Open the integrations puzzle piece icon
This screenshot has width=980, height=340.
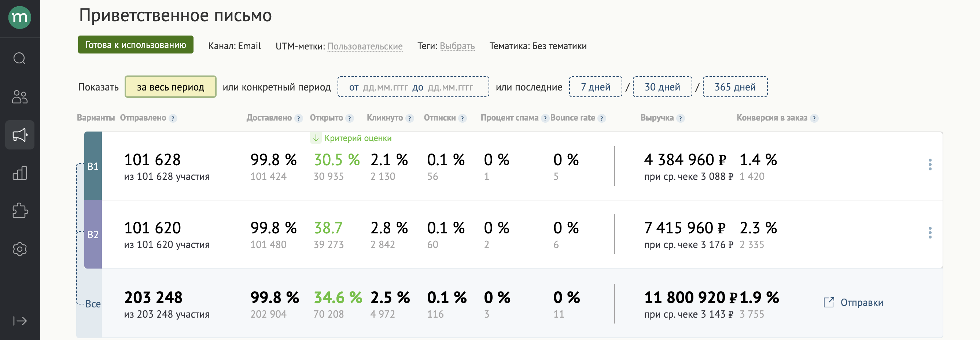(20, 211)
